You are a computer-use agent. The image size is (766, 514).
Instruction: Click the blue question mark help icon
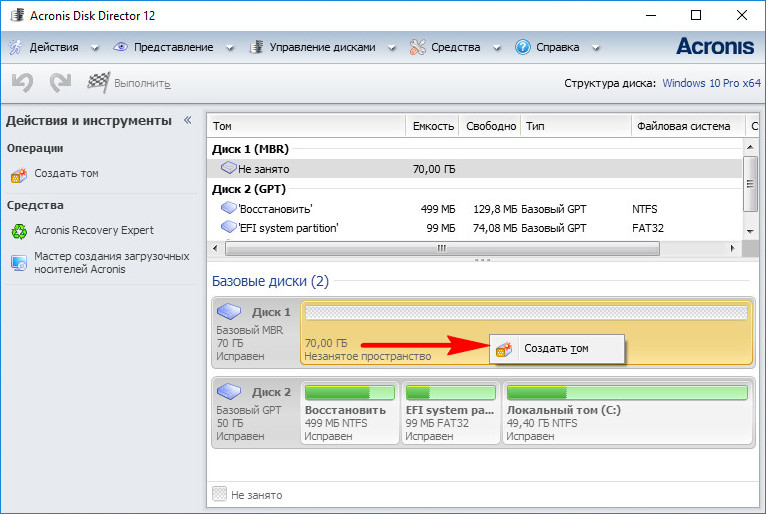pyautogui.click(x=523, y=47)
